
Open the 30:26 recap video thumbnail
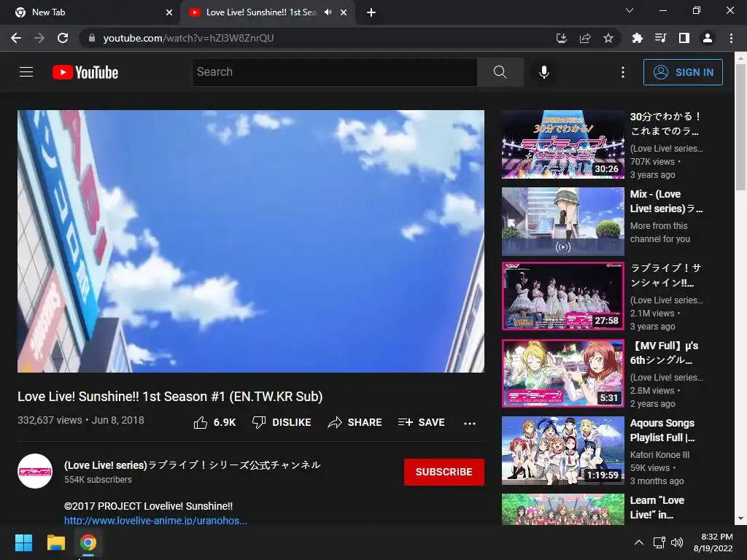563,144
